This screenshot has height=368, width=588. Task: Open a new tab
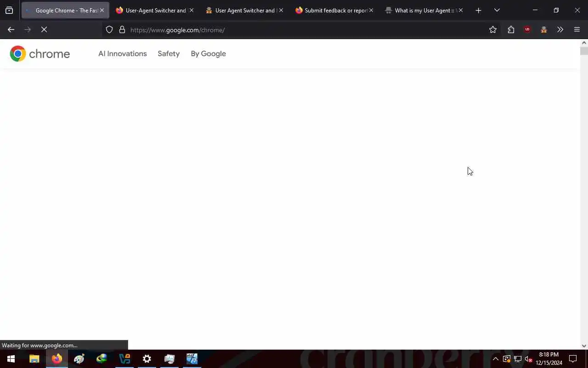click(478, 10)
